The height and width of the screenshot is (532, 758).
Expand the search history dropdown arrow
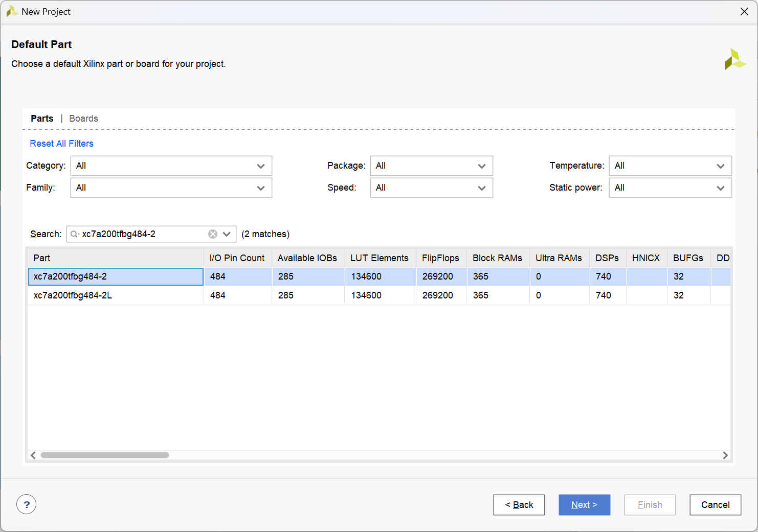(x=227, y=234)
